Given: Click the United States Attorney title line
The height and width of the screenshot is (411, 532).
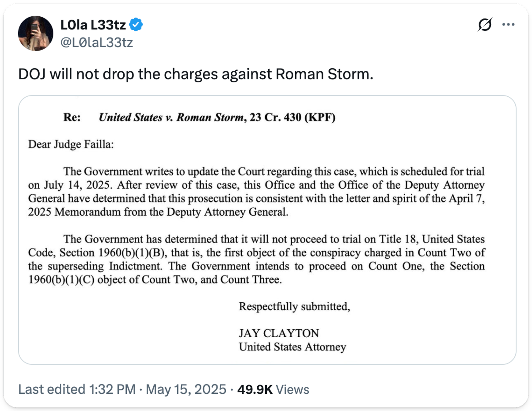Looking at the screenshot, I should (x=292, y=347).
